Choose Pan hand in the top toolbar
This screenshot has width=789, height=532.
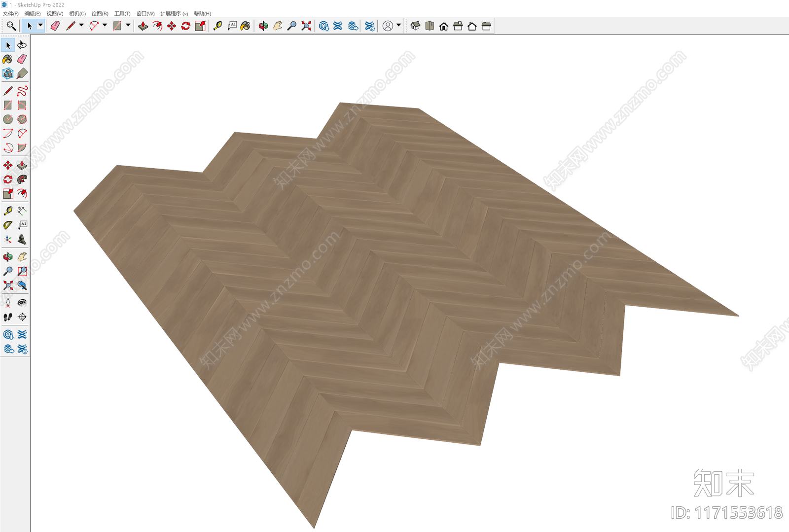pos(278,26)
